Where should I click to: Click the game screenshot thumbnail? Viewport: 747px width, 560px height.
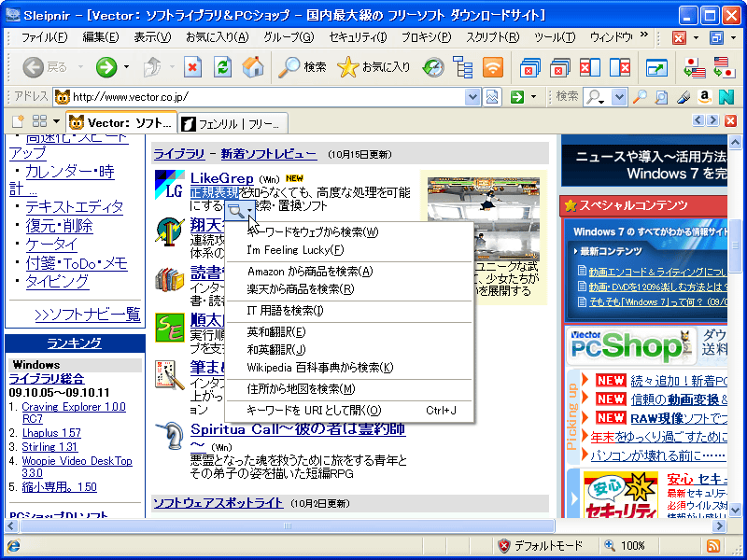click(483, 221)
